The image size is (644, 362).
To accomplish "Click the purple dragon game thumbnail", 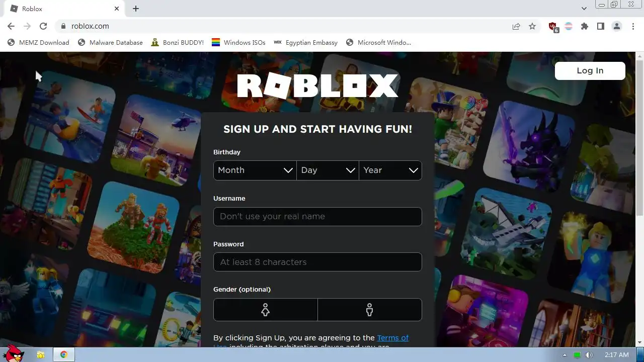I will point(529,146).
